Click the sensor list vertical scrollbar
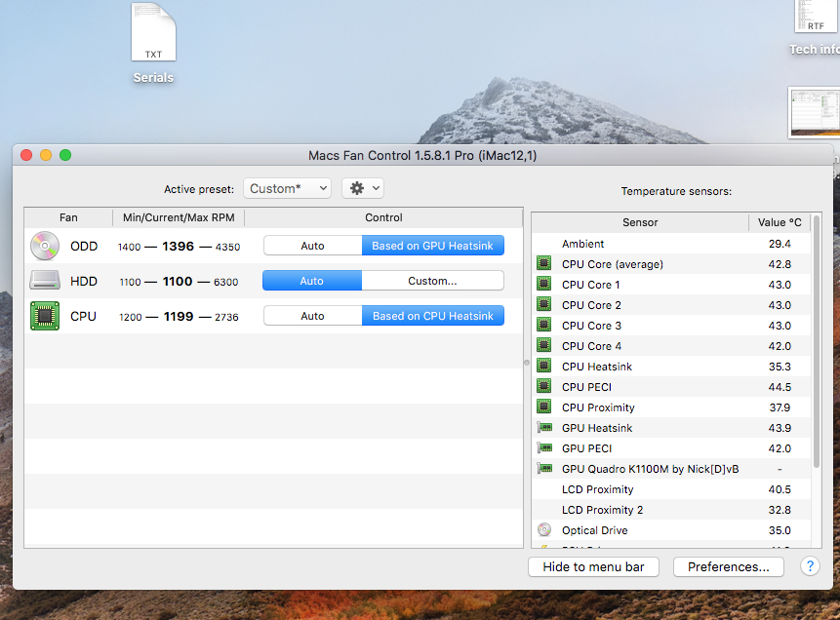This screenshot has width=840, height=620. 817,341
